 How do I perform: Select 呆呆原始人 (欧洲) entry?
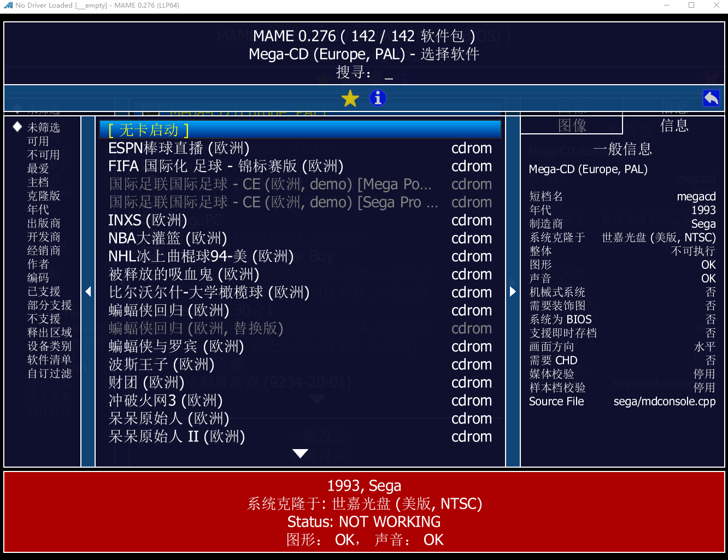pyautogui.click(x=300, y=418)
